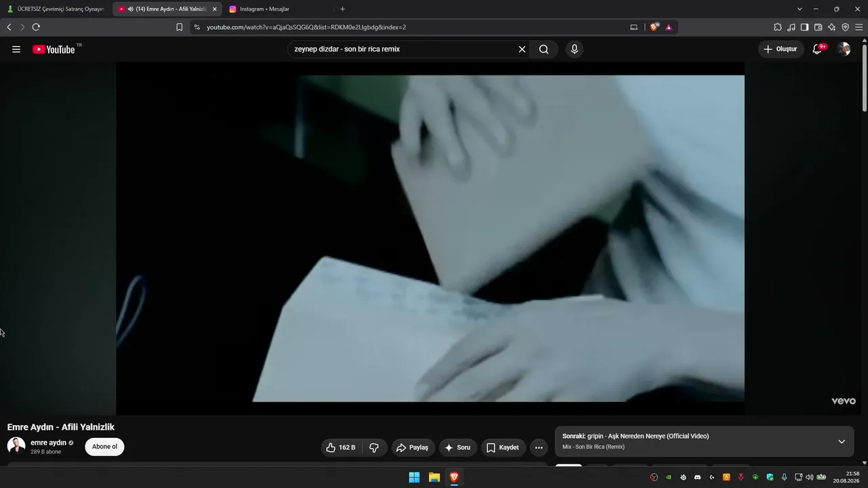Open the Brave Wallet icon
868x488 pixels.
pos(818,27)
